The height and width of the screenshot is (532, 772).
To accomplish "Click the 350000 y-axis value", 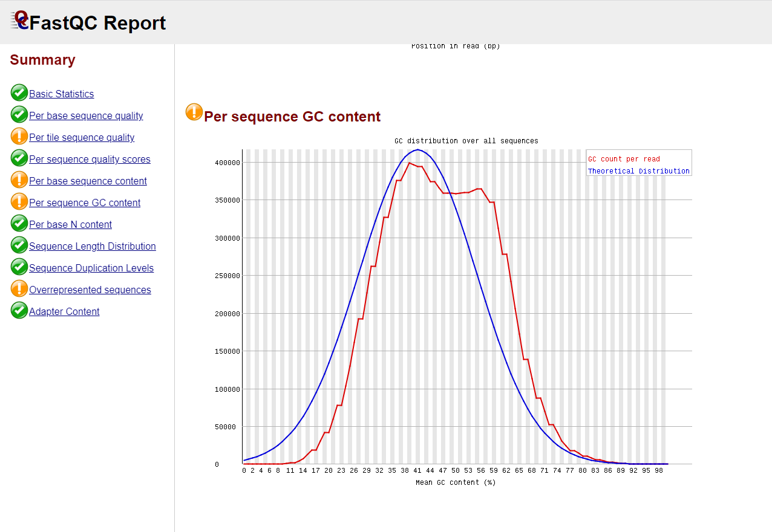I will [x=227, y=200].
